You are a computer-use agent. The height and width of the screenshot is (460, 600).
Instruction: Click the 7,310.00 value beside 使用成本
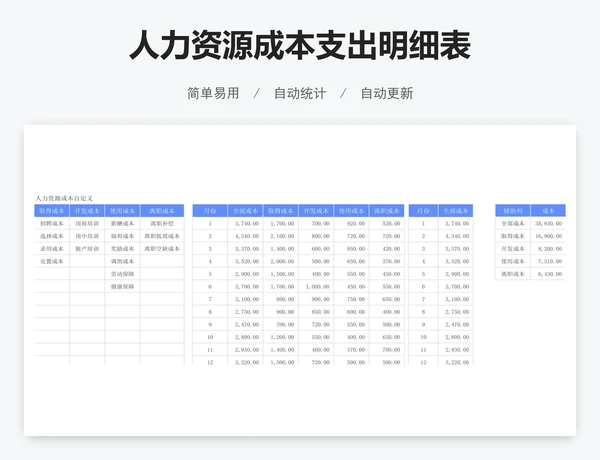click(x=548, y=261)
